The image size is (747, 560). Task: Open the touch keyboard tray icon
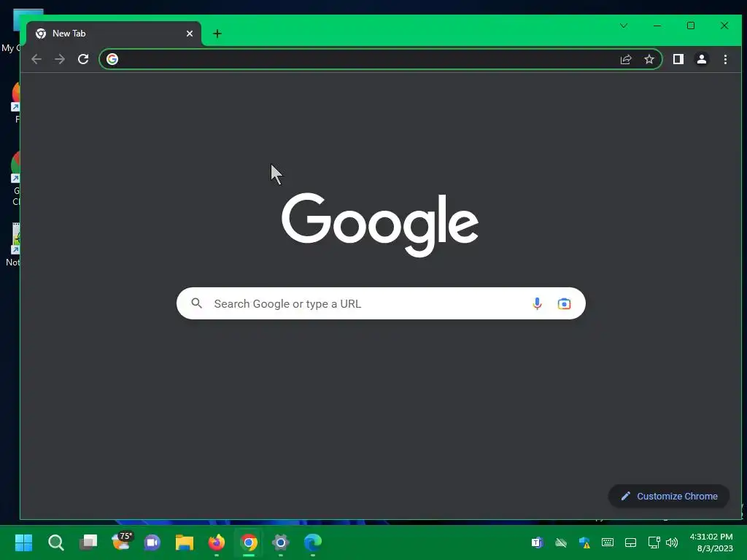[608, 542]
